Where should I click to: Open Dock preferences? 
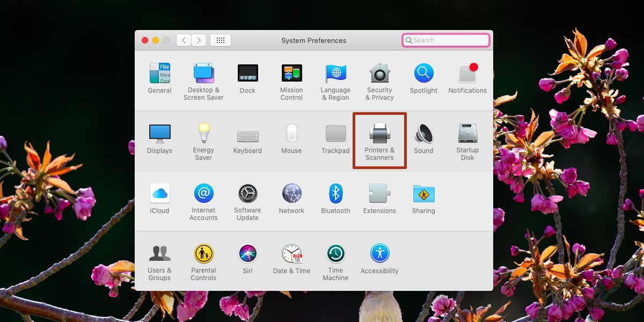click(247, 78)
